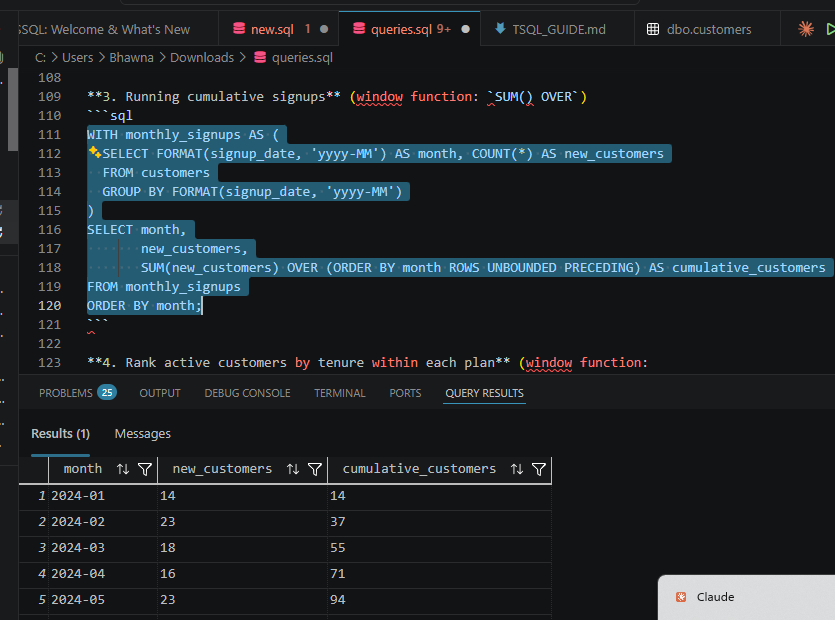Open the Output panel tab
Viewport: 835px width, 620px height.
pyautogui.click(x=160, y=393)
